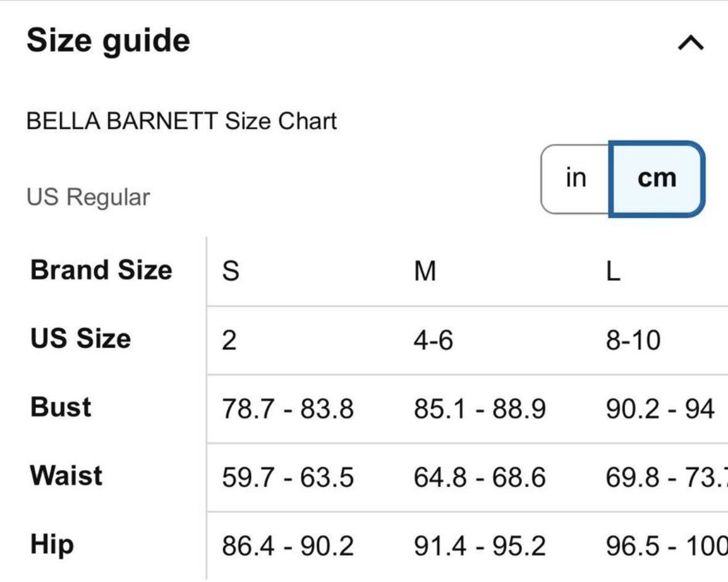The image size is (728, 582).
Task: Click the waist 64.8 - 68.6 cell
Action: 480,478
